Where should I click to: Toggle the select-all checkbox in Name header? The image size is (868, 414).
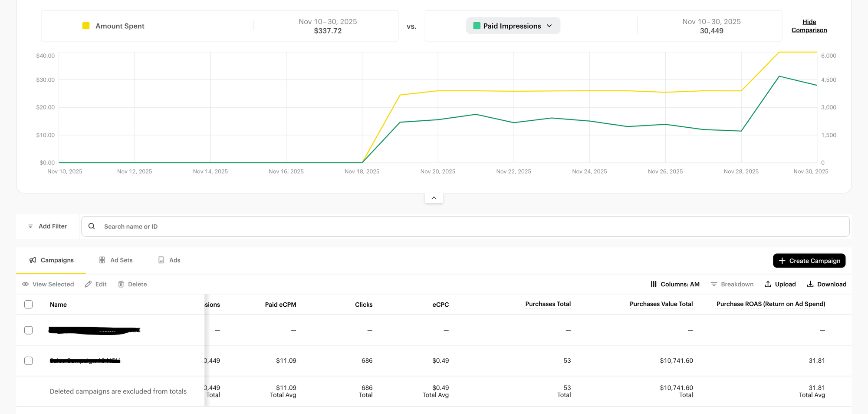29,305
